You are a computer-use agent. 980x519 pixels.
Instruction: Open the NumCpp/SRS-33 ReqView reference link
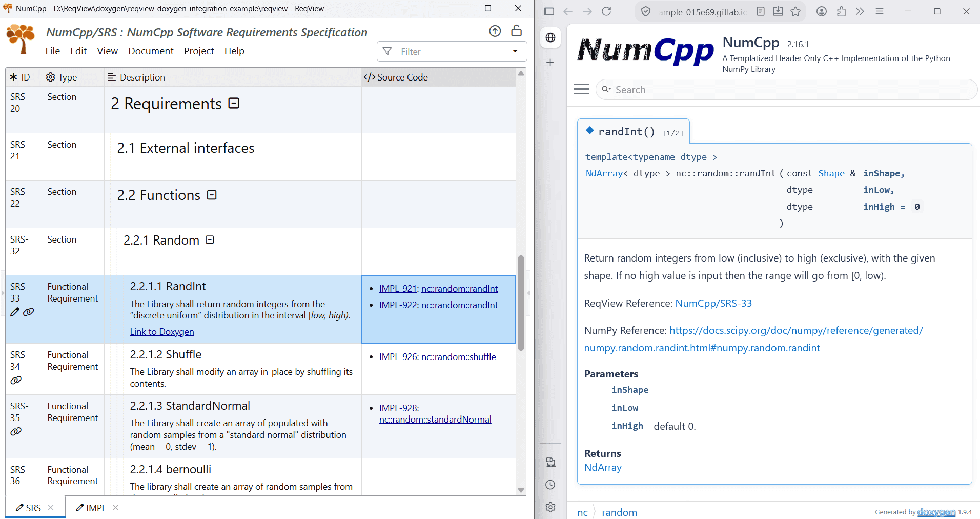coord(713,303)
